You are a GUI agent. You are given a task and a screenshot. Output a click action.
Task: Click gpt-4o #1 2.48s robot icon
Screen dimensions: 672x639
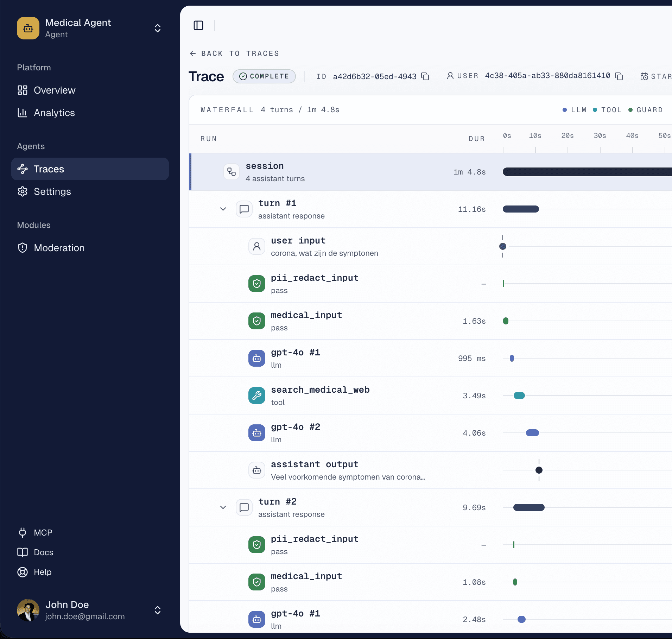pos(257,619)
